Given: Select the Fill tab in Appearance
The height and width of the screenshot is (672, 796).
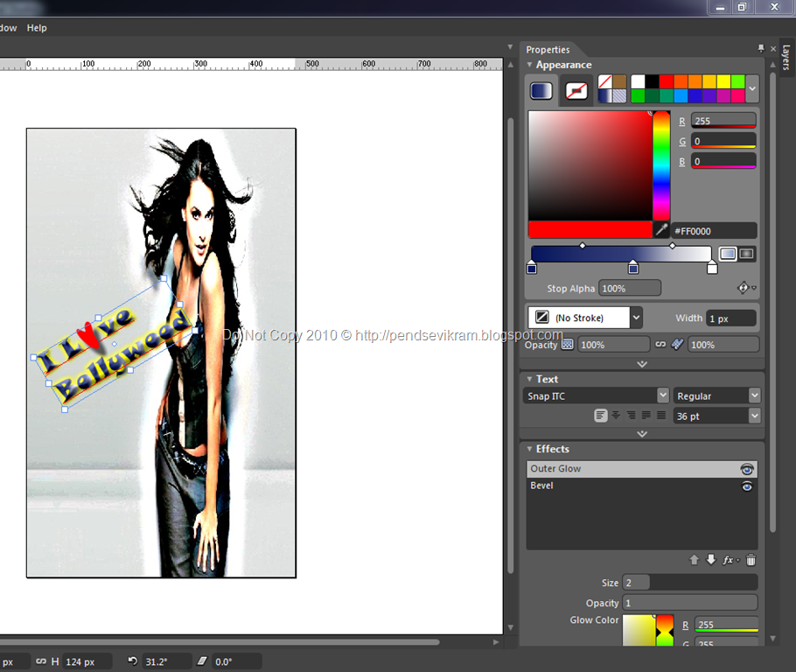Looking at the screenshot, I should tap(541, 91).
